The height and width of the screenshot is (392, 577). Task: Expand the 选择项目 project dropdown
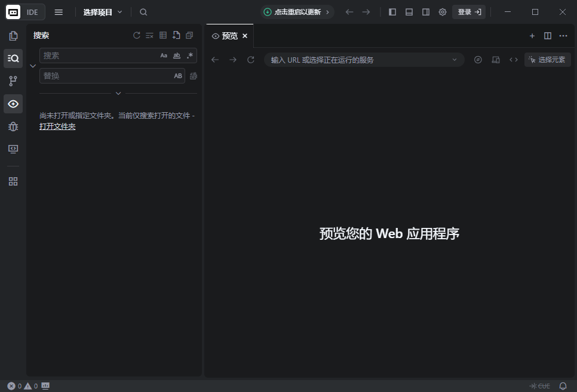[103, 12]
